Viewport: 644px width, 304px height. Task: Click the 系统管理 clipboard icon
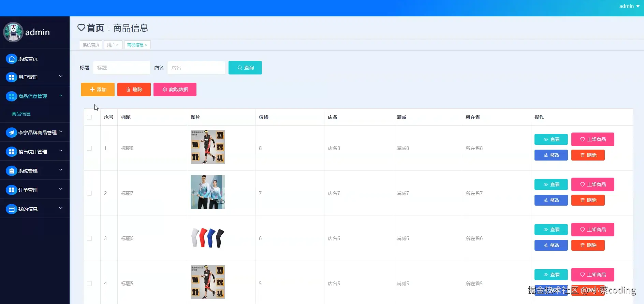11,171
